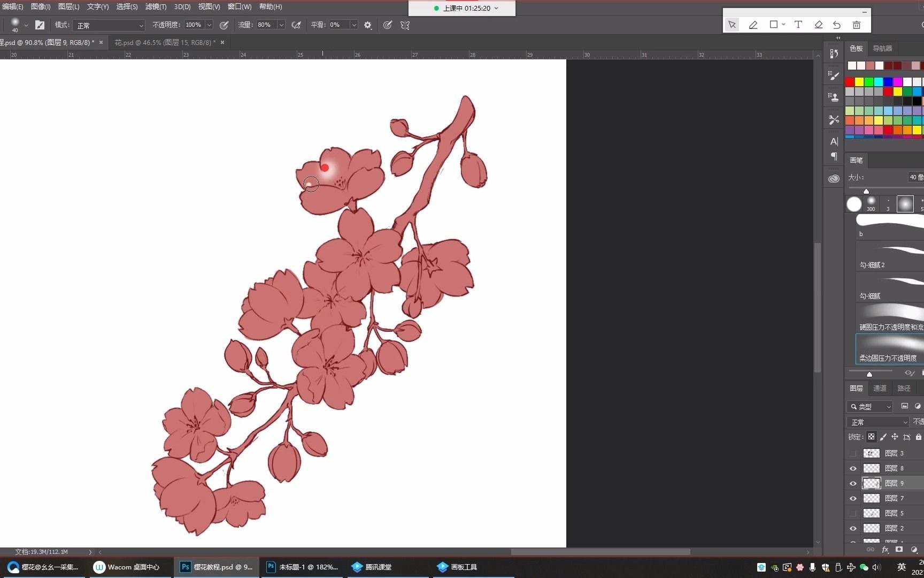Switch to the 通道 channels tab
This screenshot has width=924, height=578.
pos(880,388)
